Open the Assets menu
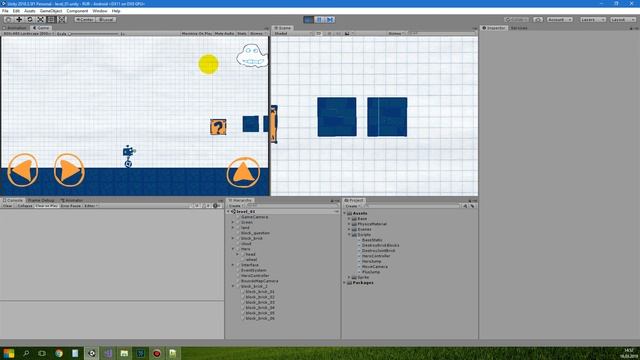This screenshot has height=360, width=640. (29, 11)
